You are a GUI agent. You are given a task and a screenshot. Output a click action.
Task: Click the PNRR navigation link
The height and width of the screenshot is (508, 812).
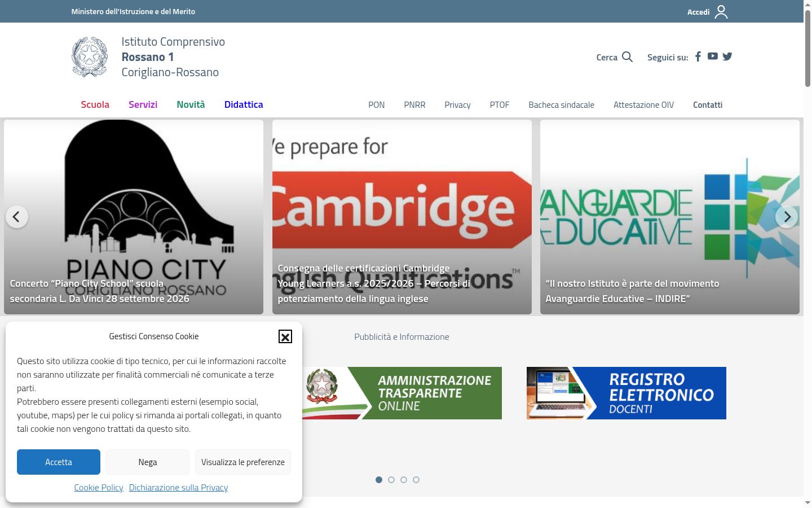point(414,105)
